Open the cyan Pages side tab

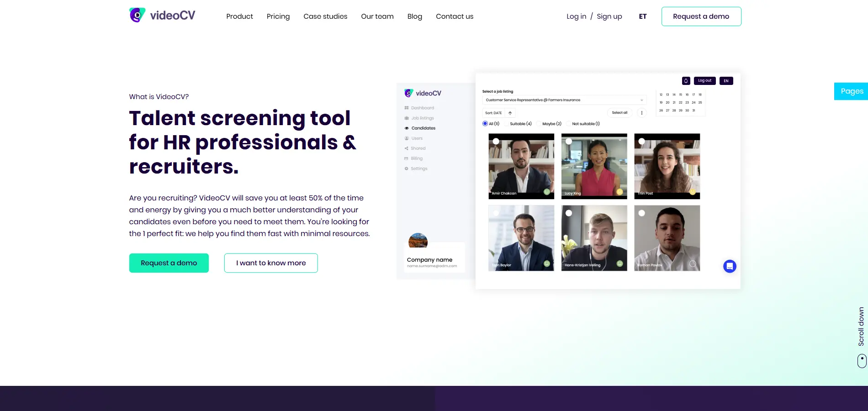click(x=851, y=91)
